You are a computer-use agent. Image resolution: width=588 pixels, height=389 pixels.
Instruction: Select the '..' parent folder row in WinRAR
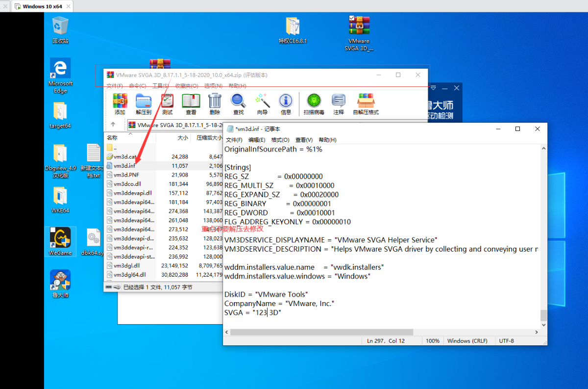[164, 147]
